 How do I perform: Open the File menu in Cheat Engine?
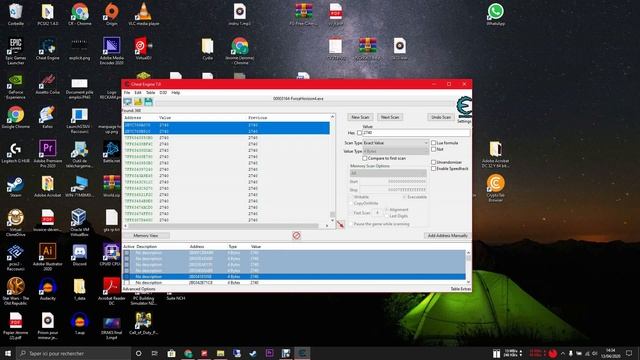point(127,93)
